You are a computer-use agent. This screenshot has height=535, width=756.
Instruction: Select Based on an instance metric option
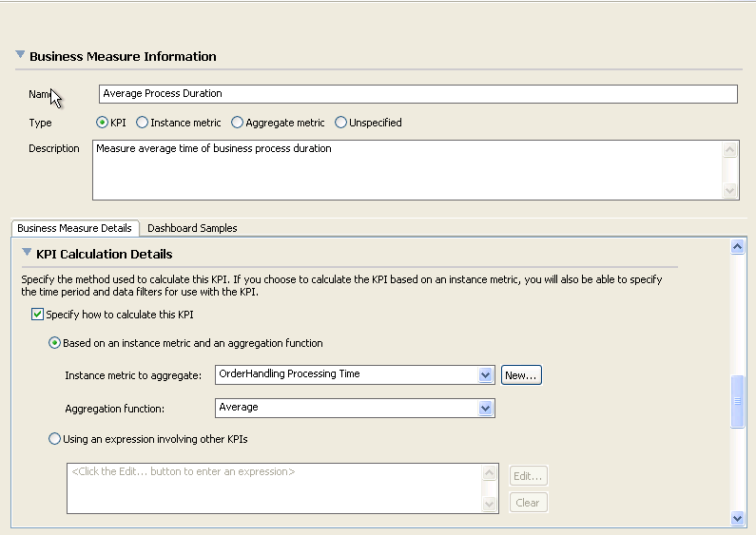click(x=54, y=343)
